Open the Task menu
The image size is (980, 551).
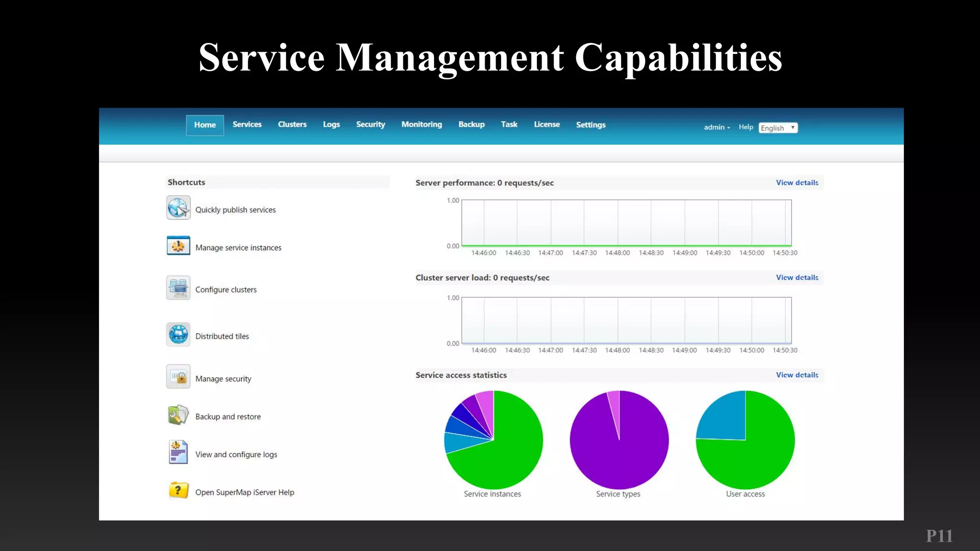(x=509, y=124)
